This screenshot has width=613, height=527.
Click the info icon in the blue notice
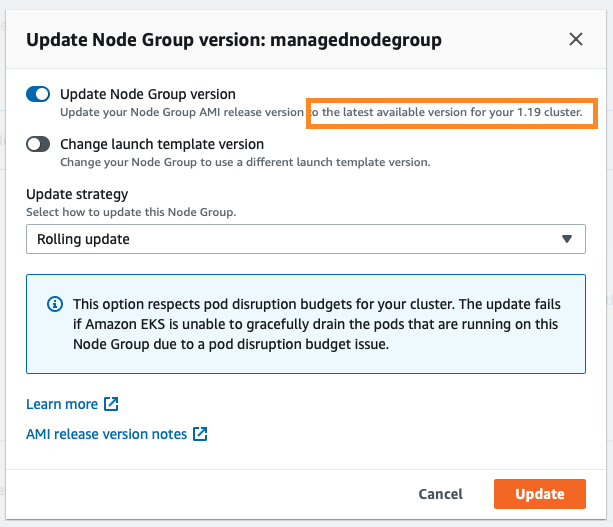(x=56, y=303)
